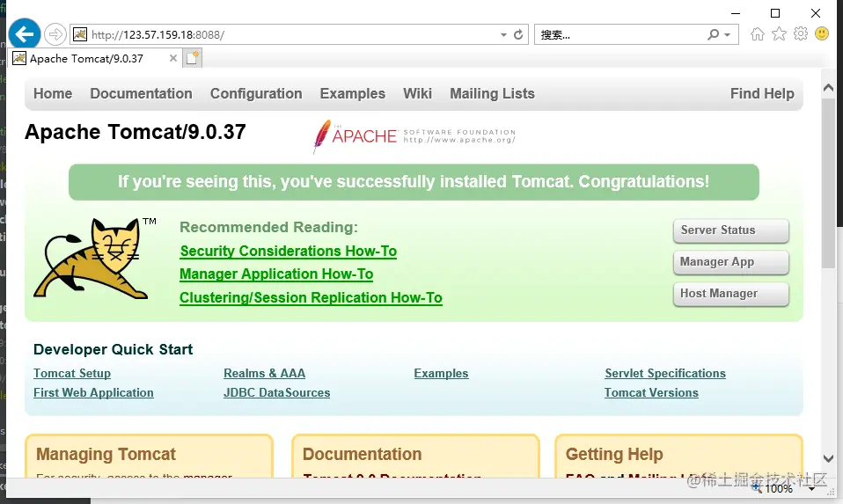843x504 pixels.
Task: Open the Examples nav item in top bar
Action: [353, 93]
